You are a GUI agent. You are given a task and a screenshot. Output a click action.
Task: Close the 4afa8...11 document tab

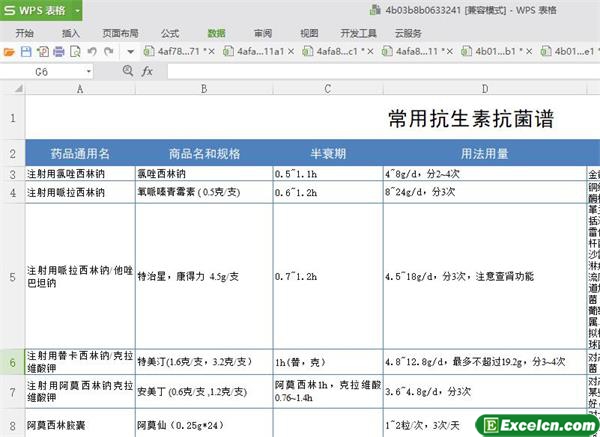point(450,51)
